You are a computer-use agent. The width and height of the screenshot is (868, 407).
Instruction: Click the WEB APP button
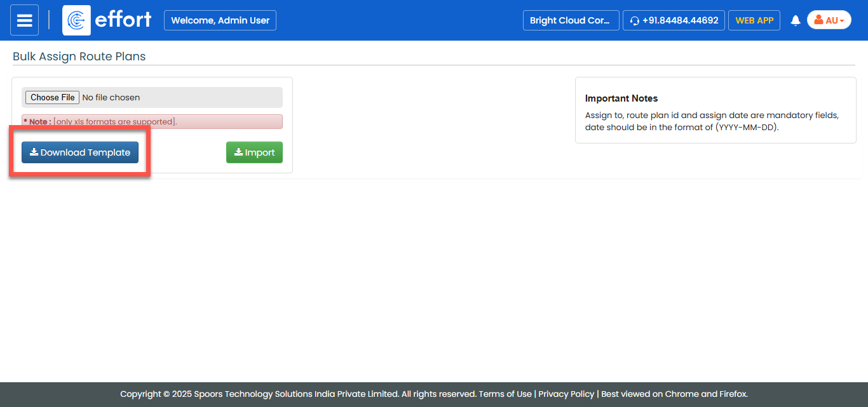pos(754,20)
